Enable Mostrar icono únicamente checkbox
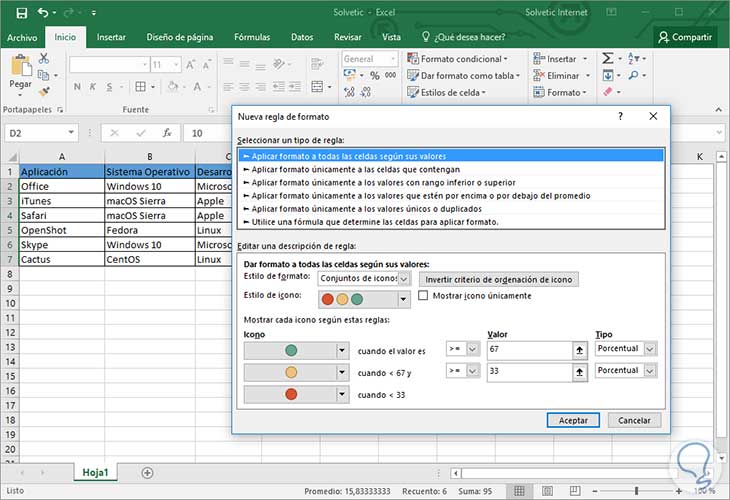This screenshot has width=730, height=500. point(424,296)
